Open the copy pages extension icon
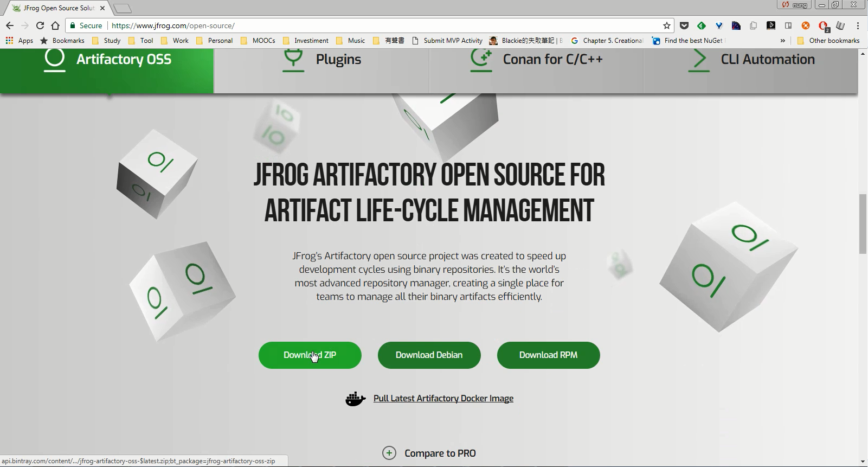This screenshot has width=868, height=467. [754, 25]
